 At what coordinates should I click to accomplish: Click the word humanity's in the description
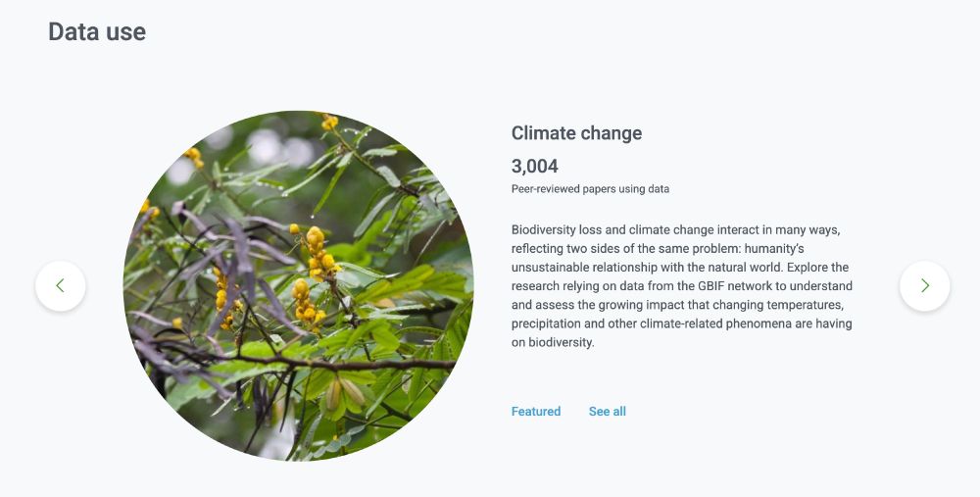click(x=774, y=249)
